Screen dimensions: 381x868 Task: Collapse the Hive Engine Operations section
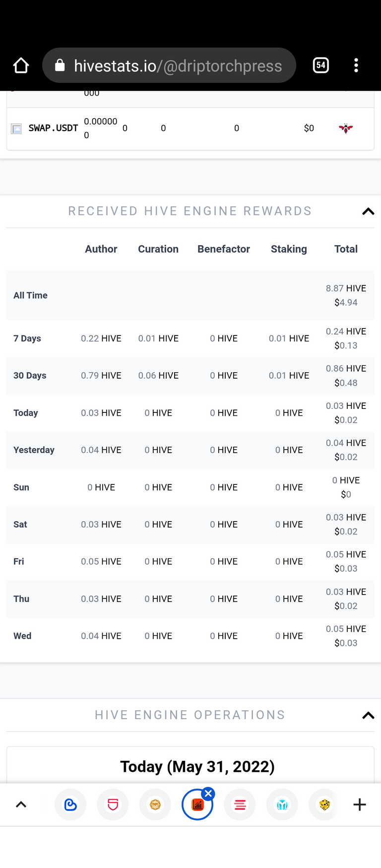(x=368, y=715)
